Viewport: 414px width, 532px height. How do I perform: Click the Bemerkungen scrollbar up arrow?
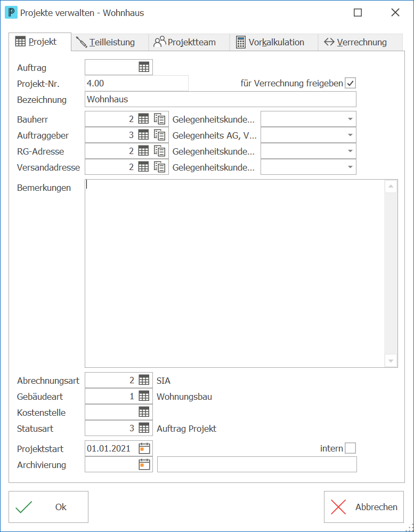tap(391, 186)
